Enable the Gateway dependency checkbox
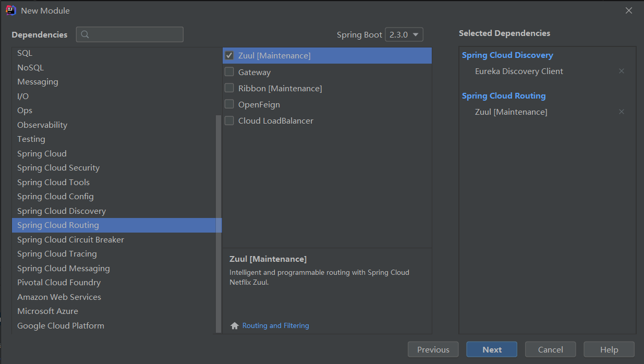The image size is (644, 364). (x=229, y=72)
